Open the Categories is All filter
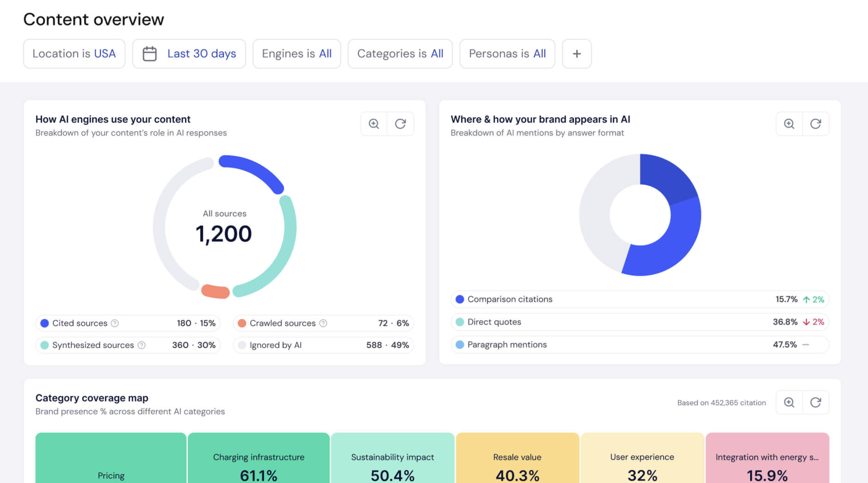The image size is (868, 483). click(400, 54)
